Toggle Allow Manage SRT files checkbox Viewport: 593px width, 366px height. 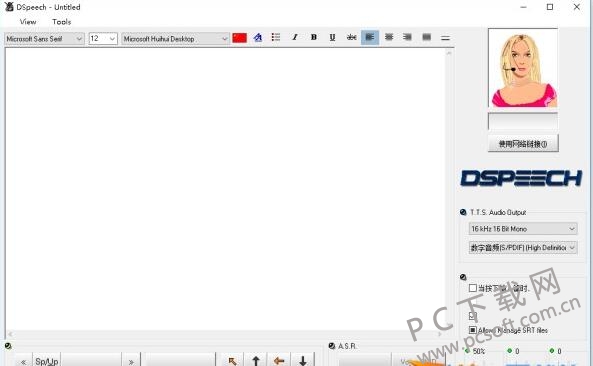(x=473, y=330)
